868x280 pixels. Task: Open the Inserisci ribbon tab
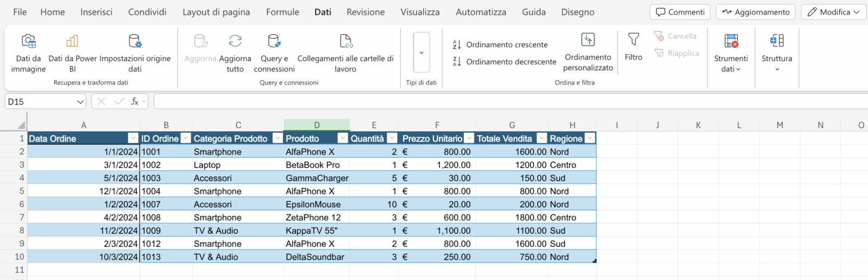coord(97,12)
